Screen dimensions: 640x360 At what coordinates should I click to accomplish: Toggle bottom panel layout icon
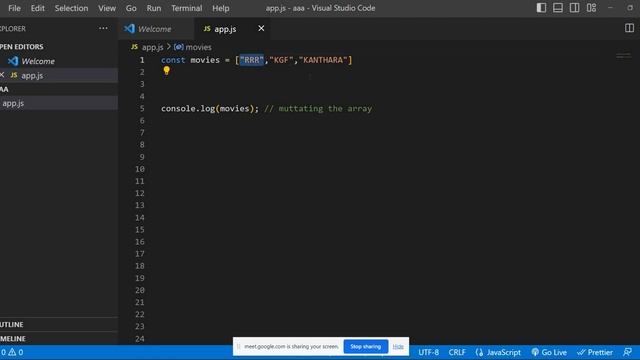558,8
